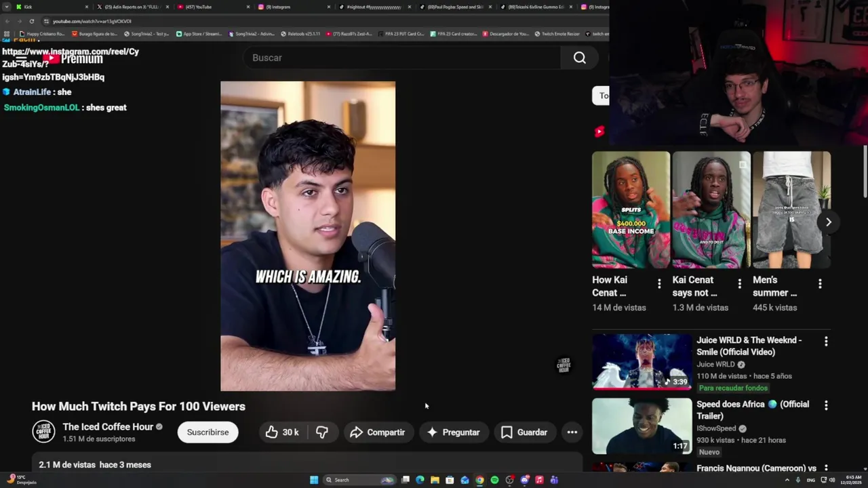
Task: Open options for Kai Cenat says not short
Action: pyautogui.click(x=739, y=284)
